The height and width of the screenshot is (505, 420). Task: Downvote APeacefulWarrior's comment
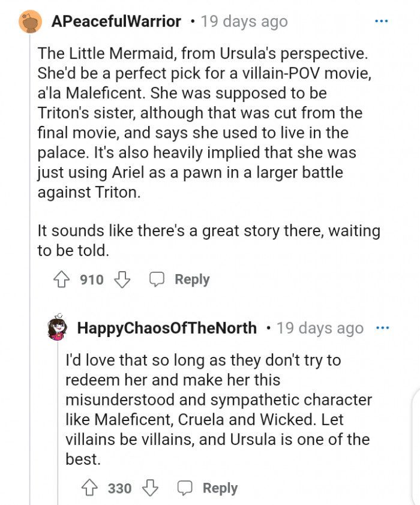(x=122, y=279)
